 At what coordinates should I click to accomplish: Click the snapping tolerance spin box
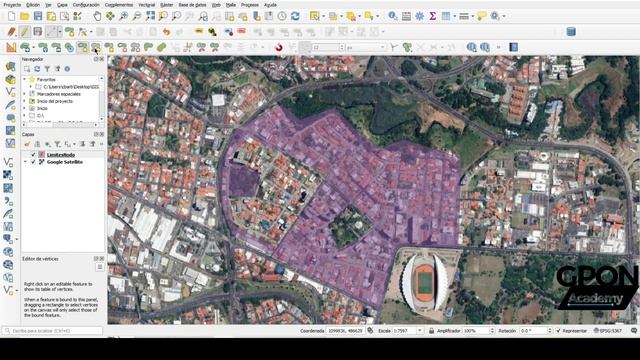click(x=329, y=48)
